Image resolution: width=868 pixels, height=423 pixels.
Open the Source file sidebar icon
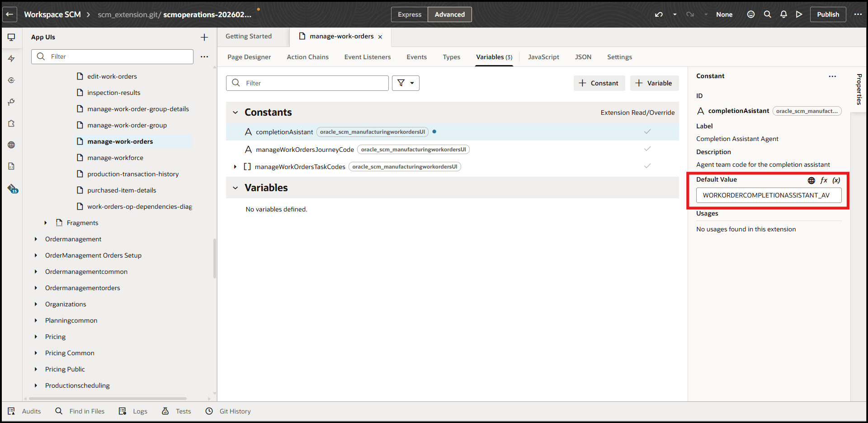pos(11,166)
